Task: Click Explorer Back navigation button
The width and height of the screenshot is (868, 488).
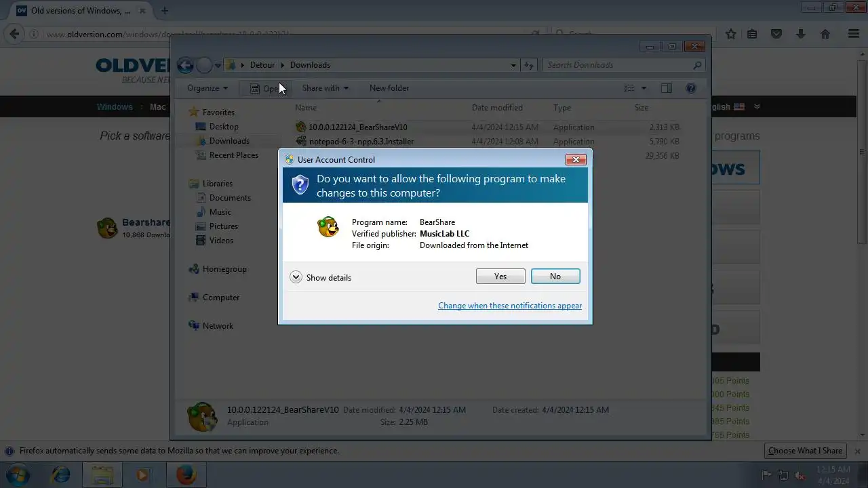Action: pos(185,65)
